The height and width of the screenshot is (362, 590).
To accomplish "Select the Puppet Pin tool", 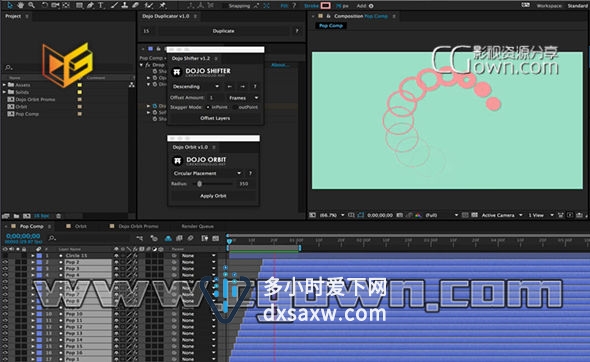I will (x=163, y=5).
